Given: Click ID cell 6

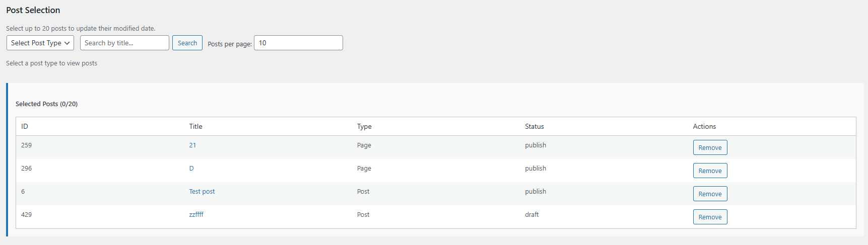Looking at the screenshot, I should point(23,191).
